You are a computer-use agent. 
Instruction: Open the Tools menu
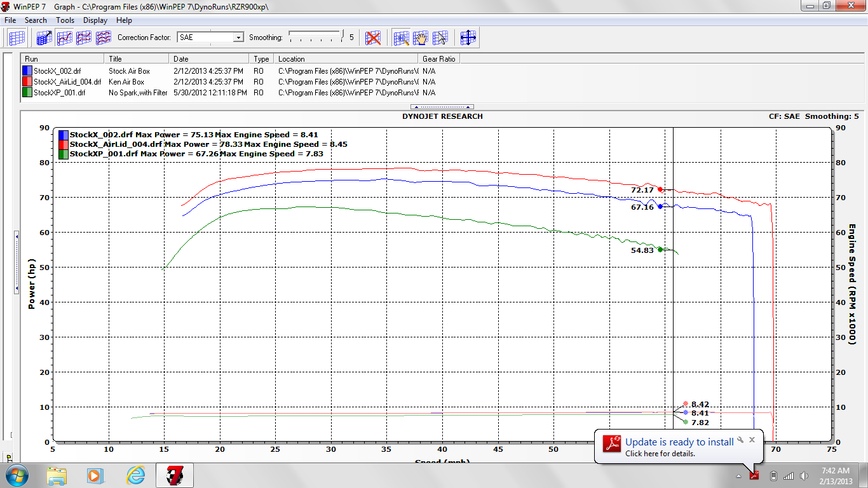(x=65, y=20)
